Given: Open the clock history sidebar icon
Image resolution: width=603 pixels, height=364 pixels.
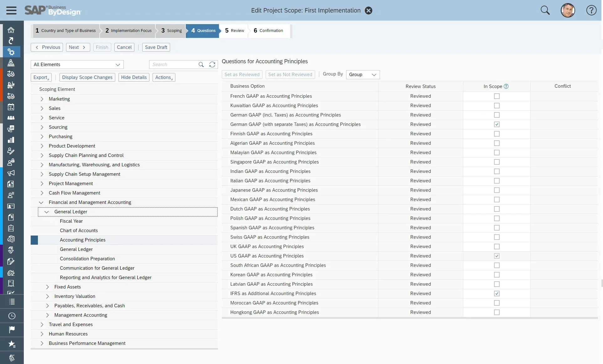Looking at the screenshot, I should pos(12,316).
